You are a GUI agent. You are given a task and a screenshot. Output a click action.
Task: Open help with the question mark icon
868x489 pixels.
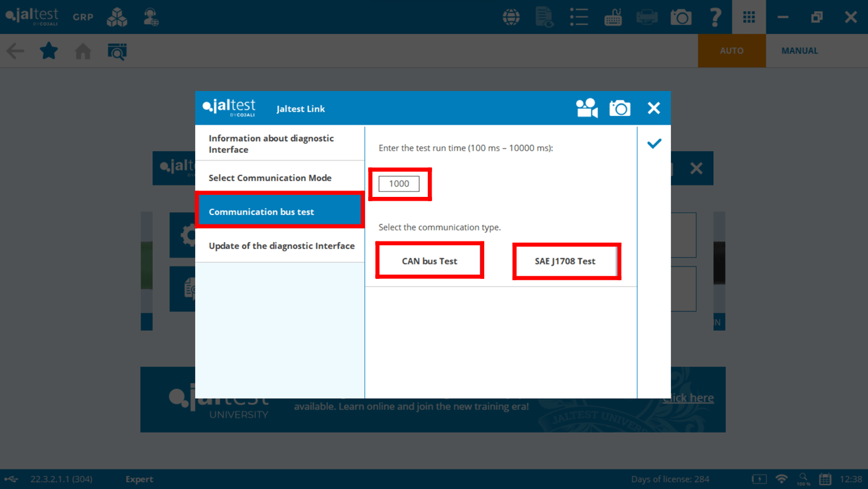click(715, 17)
